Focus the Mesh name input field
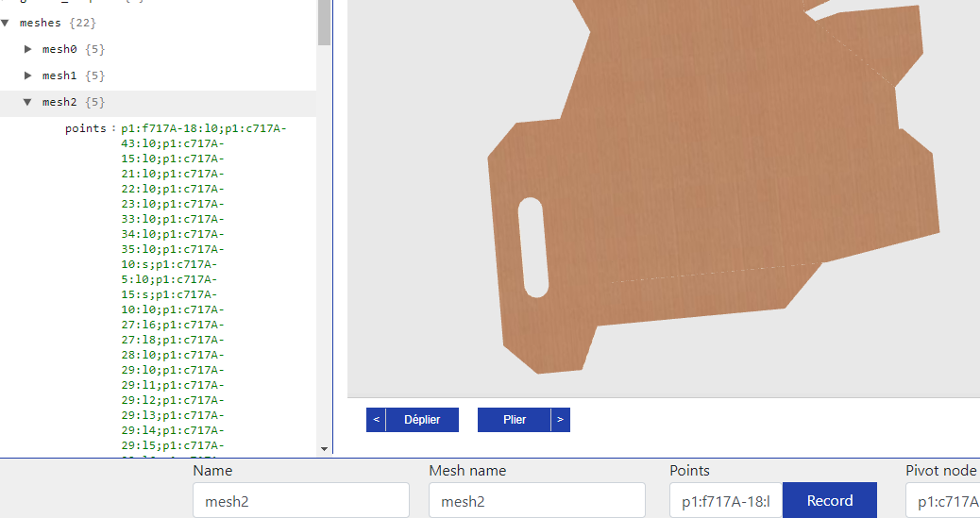This screenshot has height=518, width=980. click(x=537, y=500)
